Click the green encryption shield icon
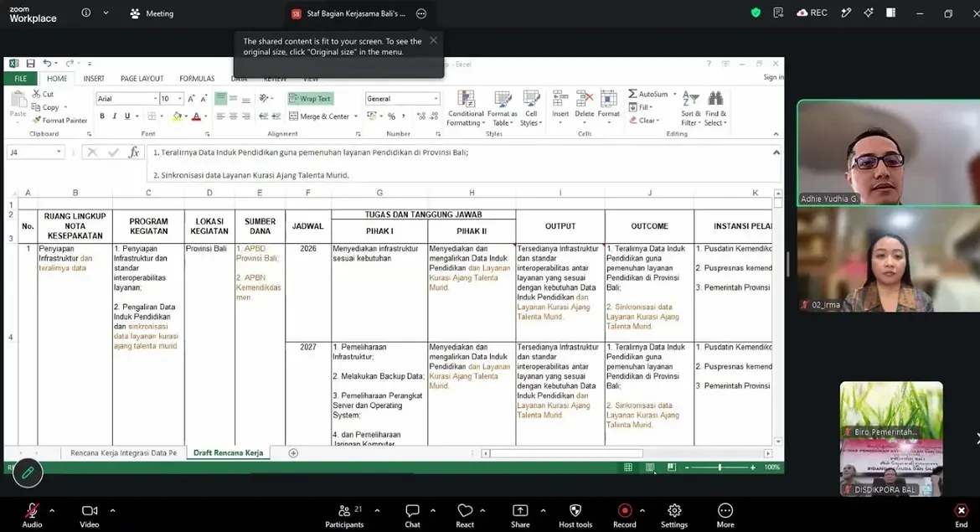This screenshot has width=980, height=532. (756, 13)
